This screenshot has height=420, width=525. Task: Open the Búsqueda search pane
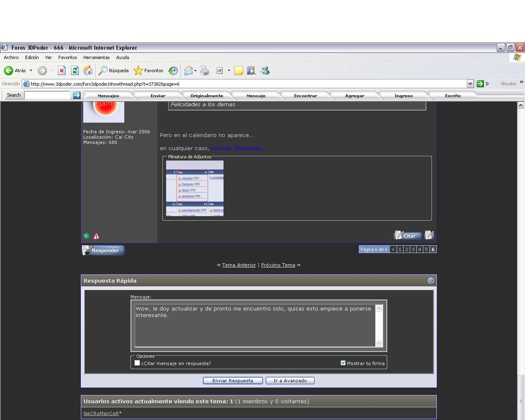[114, 71]
